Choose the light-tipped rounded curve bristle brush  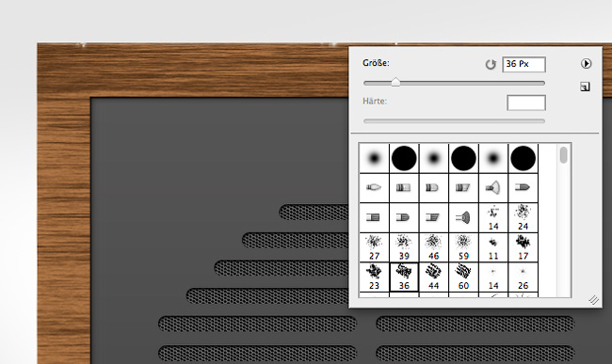[x=434, y=188]
